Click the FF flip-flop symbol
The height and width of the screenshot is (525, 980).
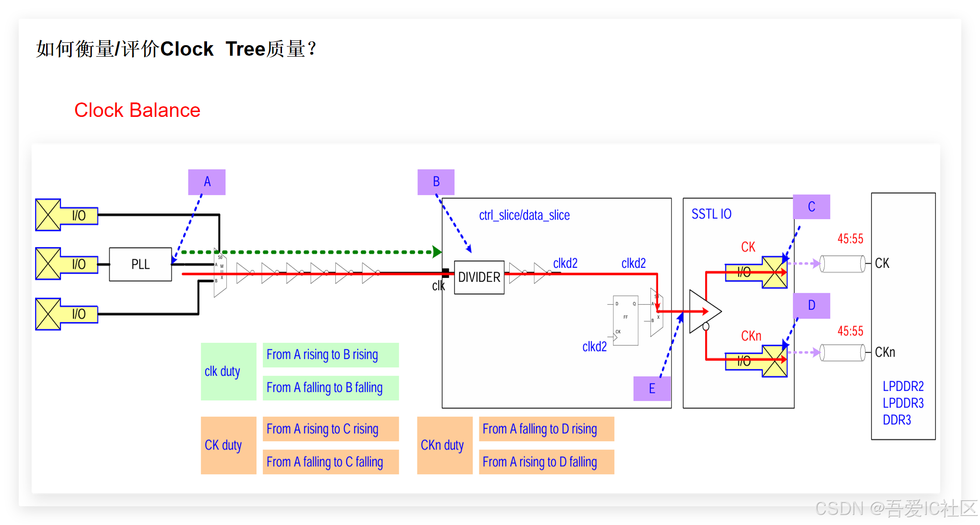coord(625,320)
